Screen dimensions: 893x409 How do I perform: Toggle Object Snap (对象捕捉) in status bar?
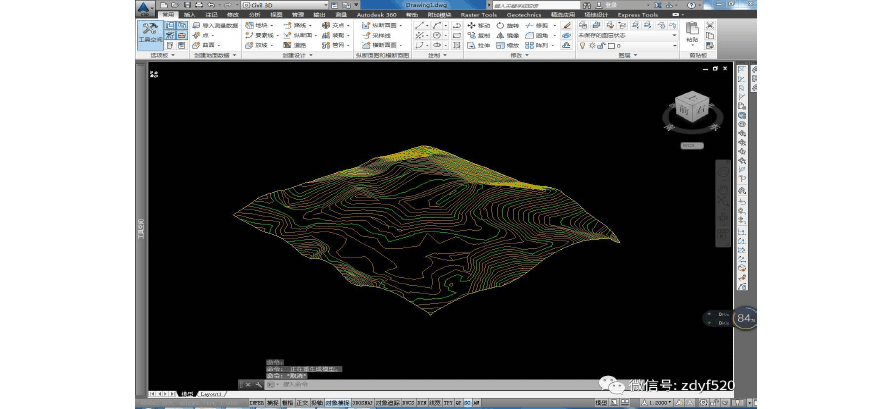click(337, 402)
